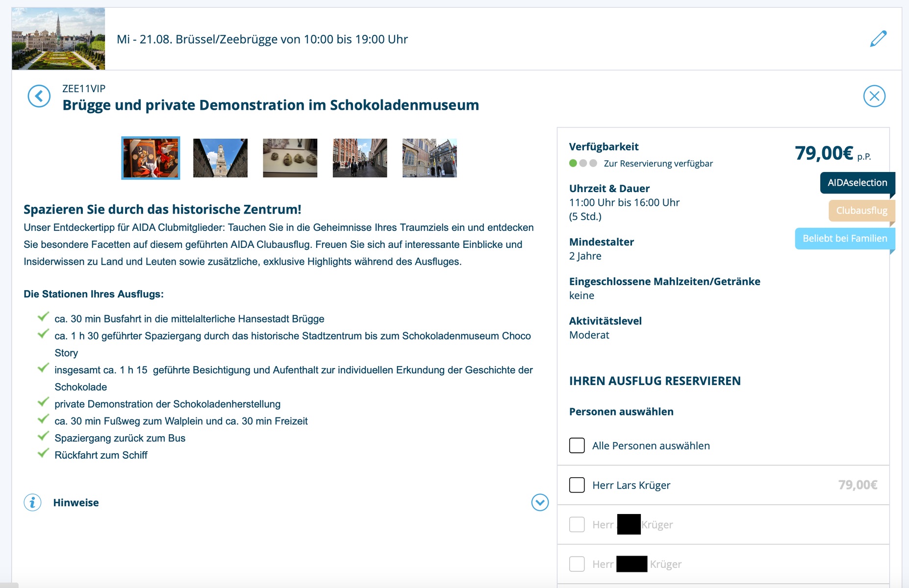Show the chocolate molds thumbnail
Image resolution: width=909 pixels, height=588 pixels.
pyautogui.click(x=290, y=158)
